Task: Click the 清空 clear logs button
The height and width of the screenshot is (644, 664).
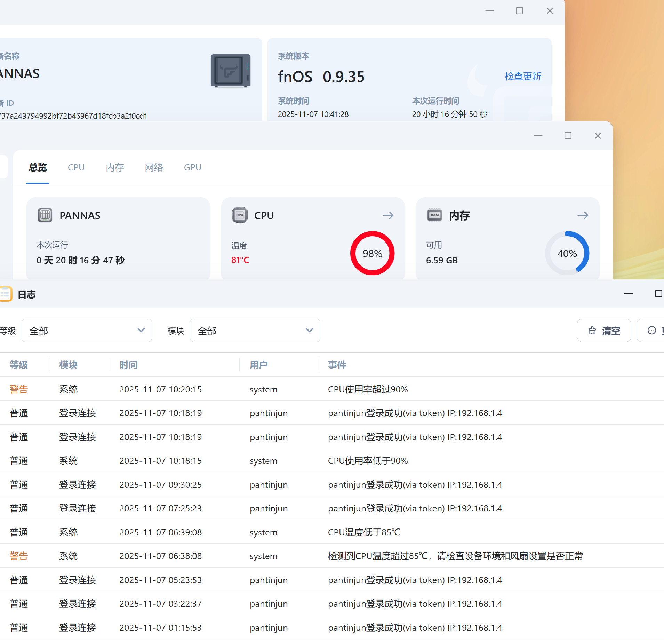Action: click(604, 331)
